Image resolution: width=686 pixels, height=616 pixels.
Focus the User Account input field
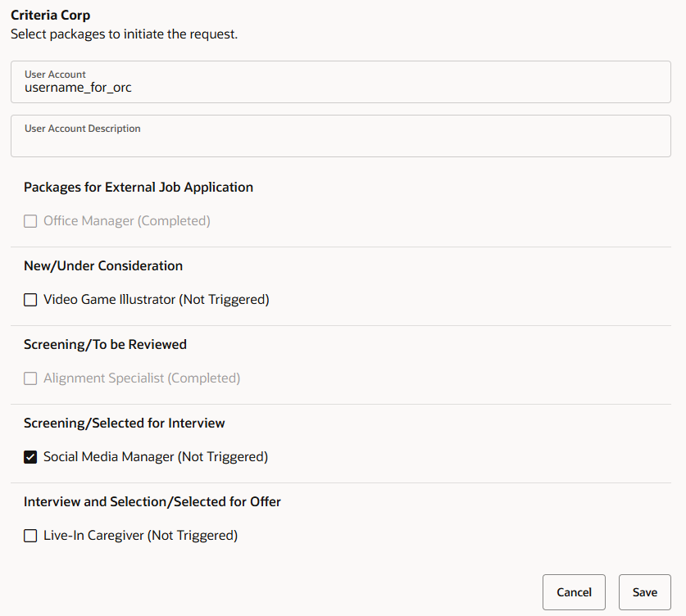[x=341, y=82]
